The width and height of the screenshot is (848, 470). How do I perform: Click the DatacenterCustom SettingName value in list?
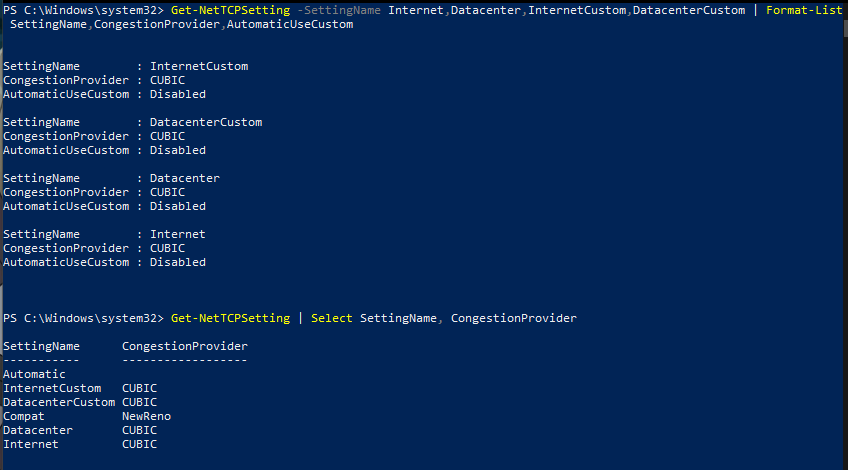pos(206,122)
